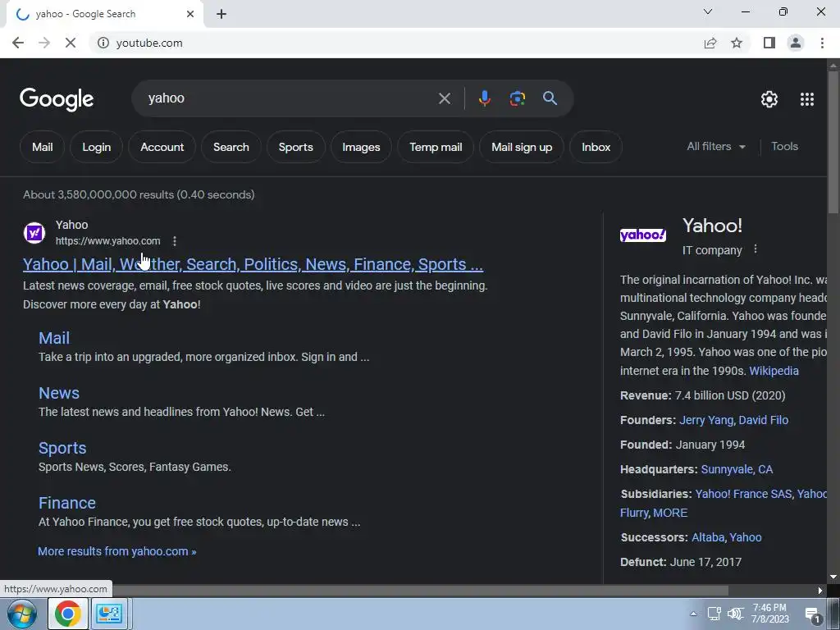The width and height of the screenshot is (840, 630).
Task: Select the Temp mail filter chip
Action: 436,147
